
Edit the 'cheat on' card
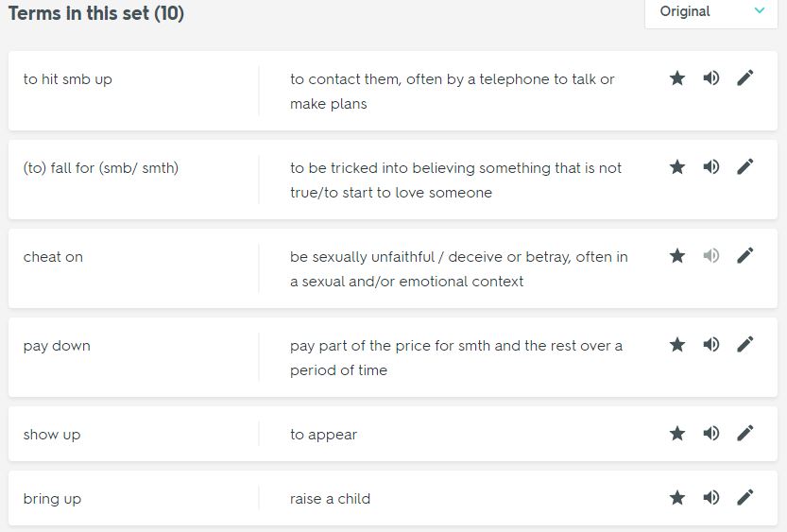pyautogui.click(x=745, y=255)
